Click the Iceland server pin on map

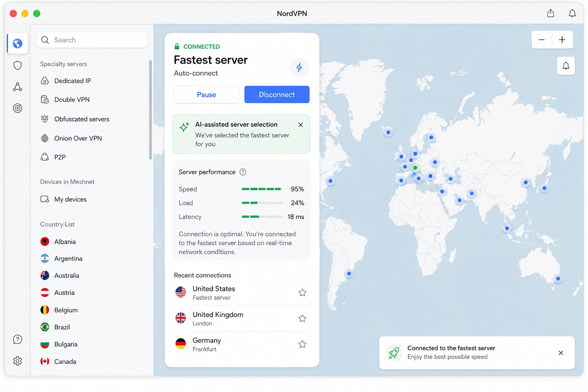(x=388, y=132)
